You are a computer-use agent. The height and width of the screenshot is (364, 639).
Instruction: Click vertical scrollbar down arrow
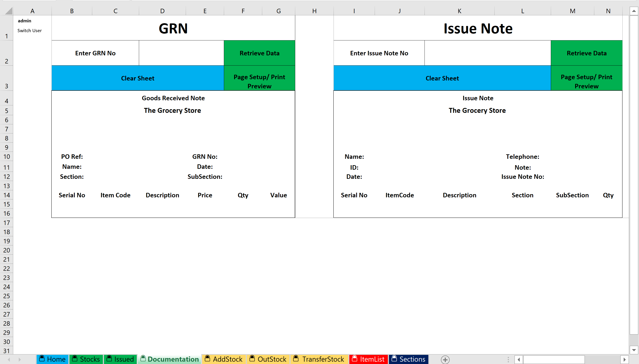pos(634,350)
